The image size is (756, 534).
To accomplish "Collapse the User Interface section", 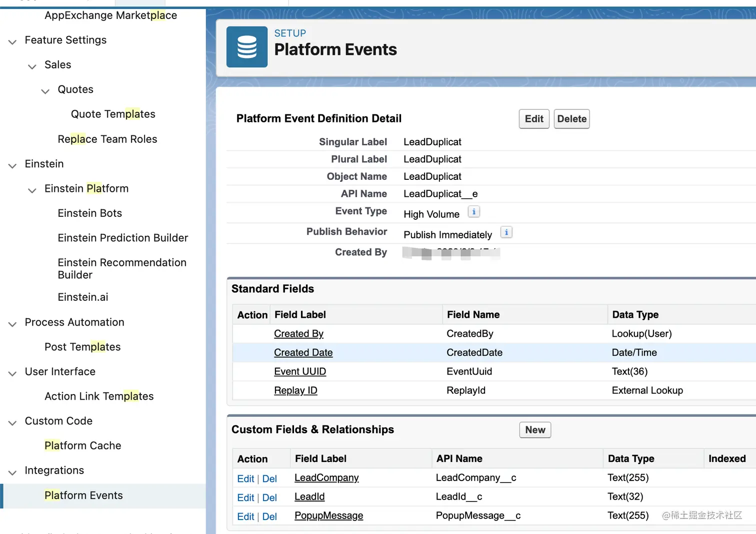I will (x=12, y=373).
